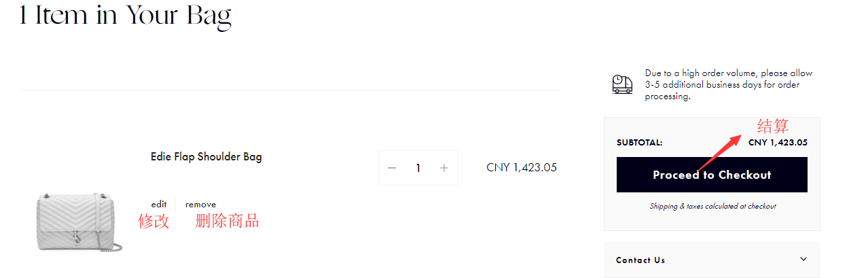Select the quantity field showing 1
Image resolution: width=868 pixels, height=278 pixels.
(x=418, y=168)
